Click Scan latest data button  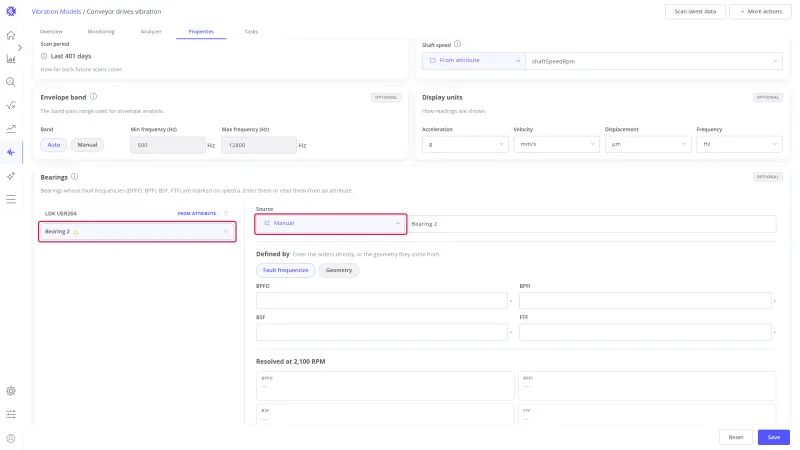pos(695,11)
